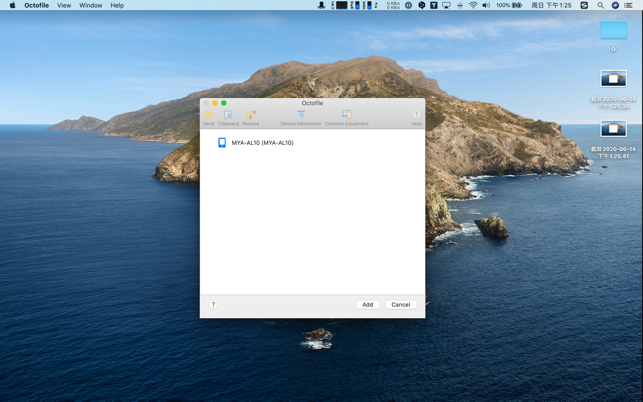The image size is (643, 402).
Task: Click the Receive toolbar icon
Action: pos(251,114)
